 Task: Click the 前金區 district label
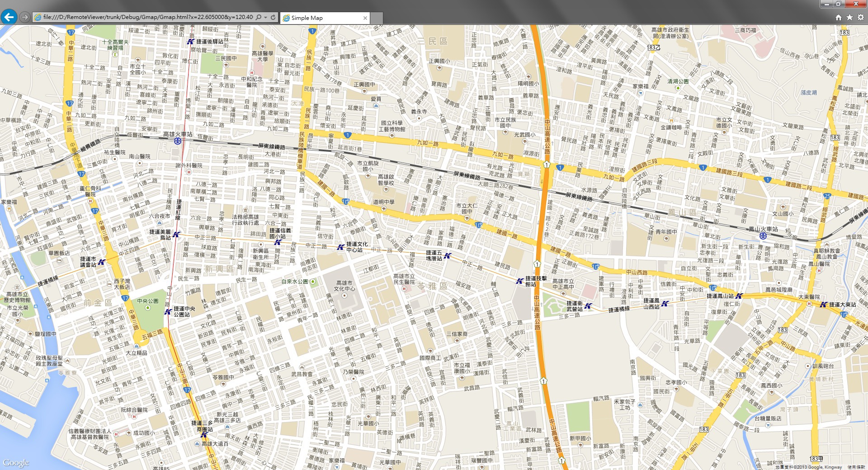tap(97, 302)
